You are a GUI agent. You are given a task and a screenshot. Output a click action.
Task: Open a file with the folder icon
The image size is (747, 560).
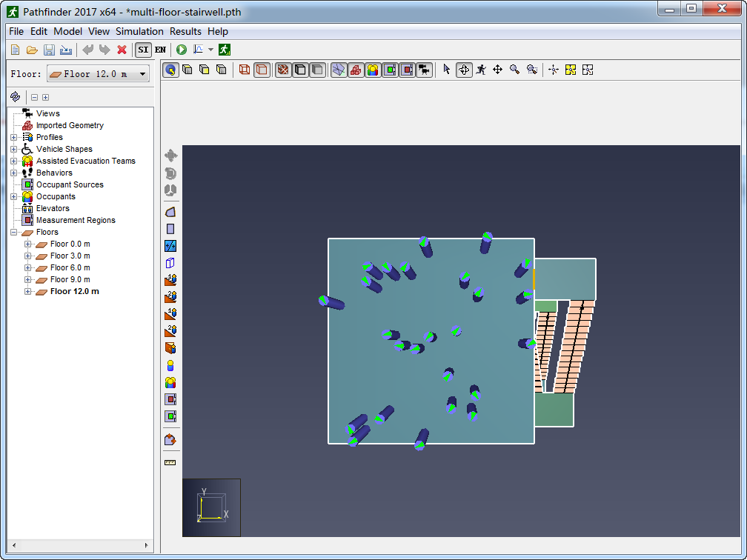(x=32, y=50)
